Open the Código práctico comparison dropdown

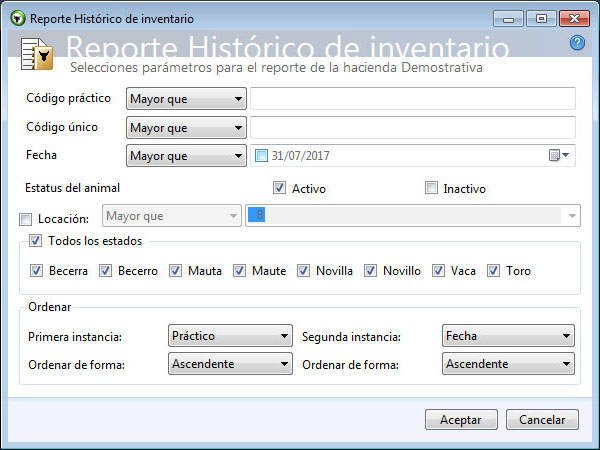[186, 99]
